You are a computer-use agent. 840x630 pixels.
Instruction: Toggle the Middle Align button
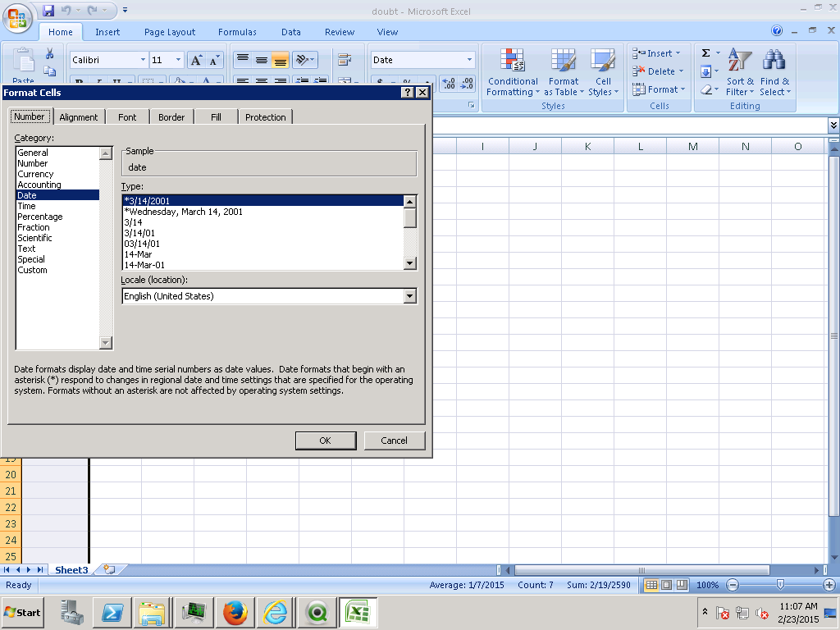click(261, 60)
